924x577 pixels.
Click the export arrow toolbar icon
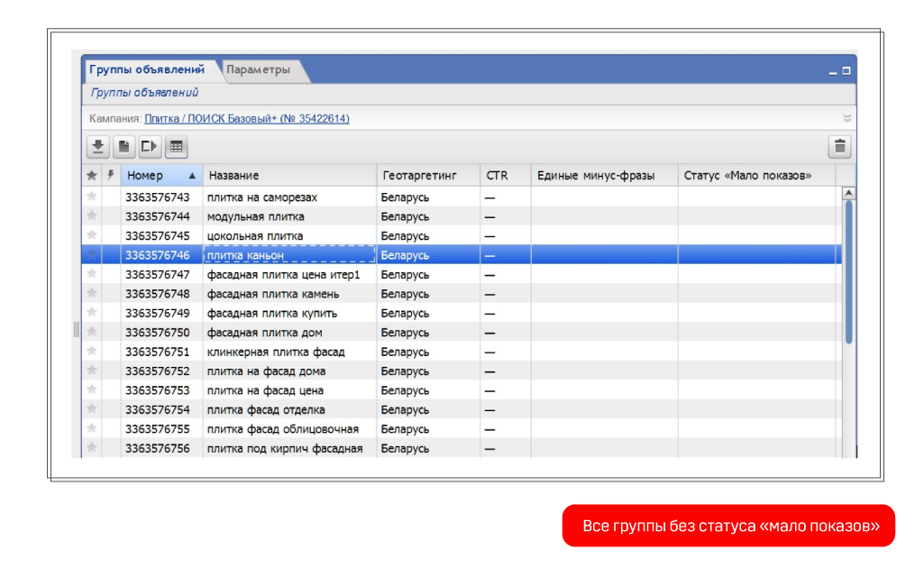coord(150,146)
